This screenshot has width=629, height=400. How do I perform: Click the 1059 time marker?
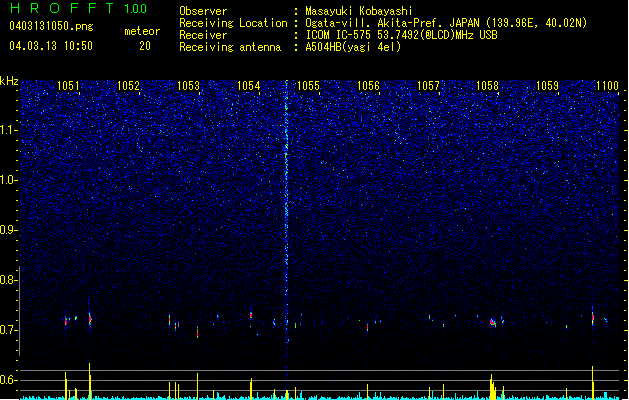547,86
